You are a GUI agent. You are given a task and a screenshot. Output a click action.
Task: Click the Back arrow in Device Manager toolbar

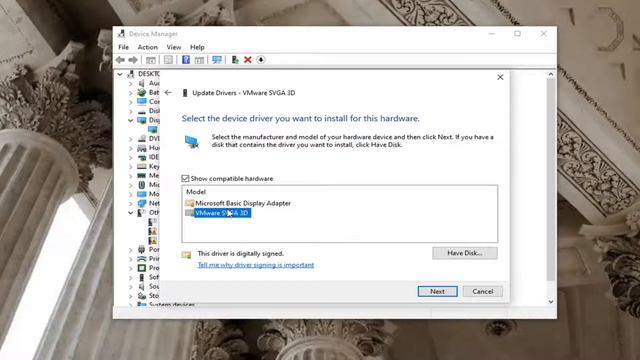[120, 60]
